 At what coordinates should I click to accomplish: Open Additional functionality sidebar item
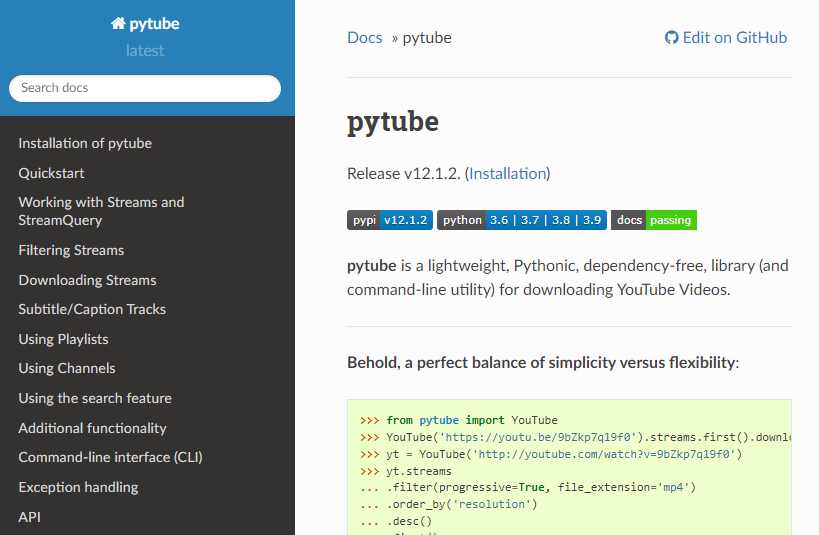click(x=92, y=428)
